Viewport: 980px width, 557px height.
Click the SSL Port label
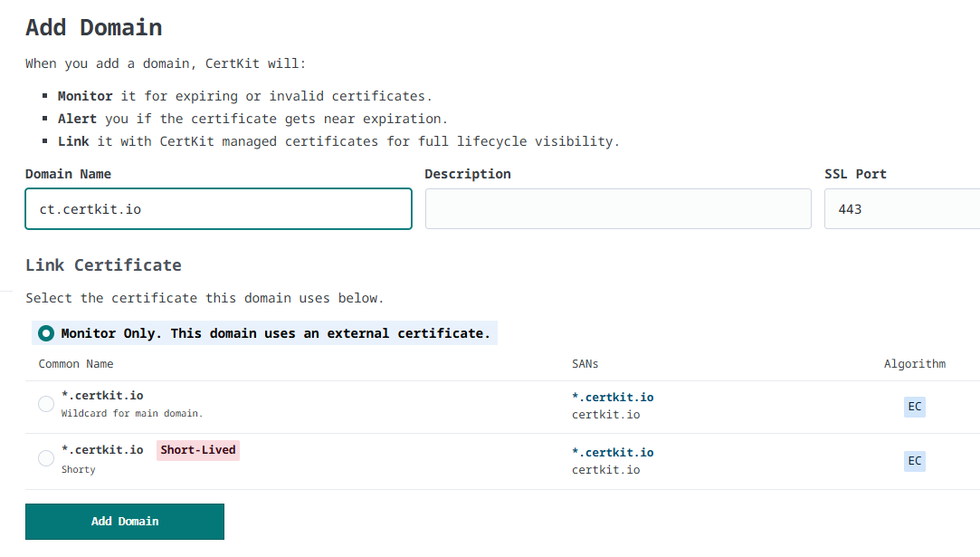pos(855,175)
